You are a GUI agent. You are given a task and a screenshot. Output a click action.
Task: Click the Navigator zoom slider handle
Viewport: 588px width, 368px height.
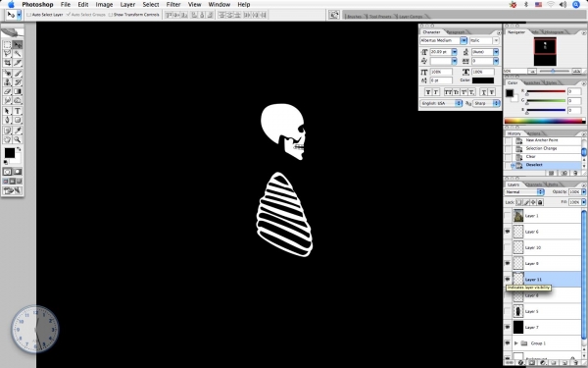[553, 71]
